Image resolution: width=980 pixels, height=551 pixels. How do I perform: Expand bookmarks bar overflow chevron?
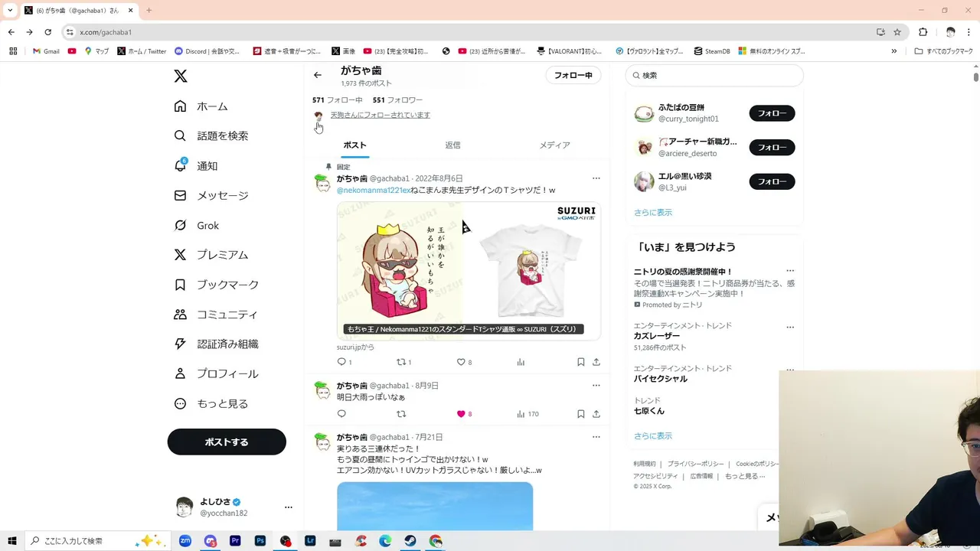pyautogui.click(x=893, y=51)
